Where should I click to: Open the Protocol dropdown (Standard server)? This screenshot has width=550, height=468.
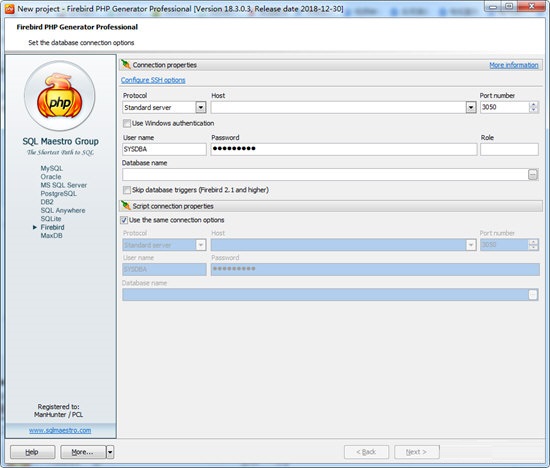(201, 107)
